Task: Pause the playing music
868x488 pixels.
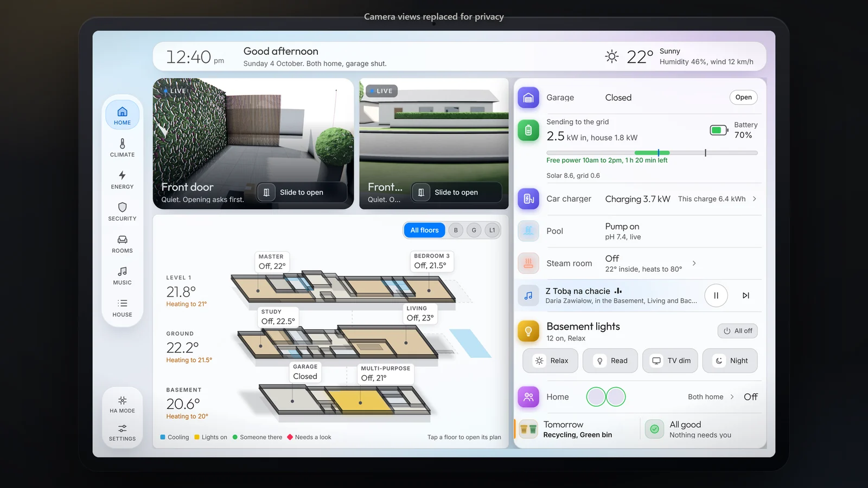Action: coord(716,296)
